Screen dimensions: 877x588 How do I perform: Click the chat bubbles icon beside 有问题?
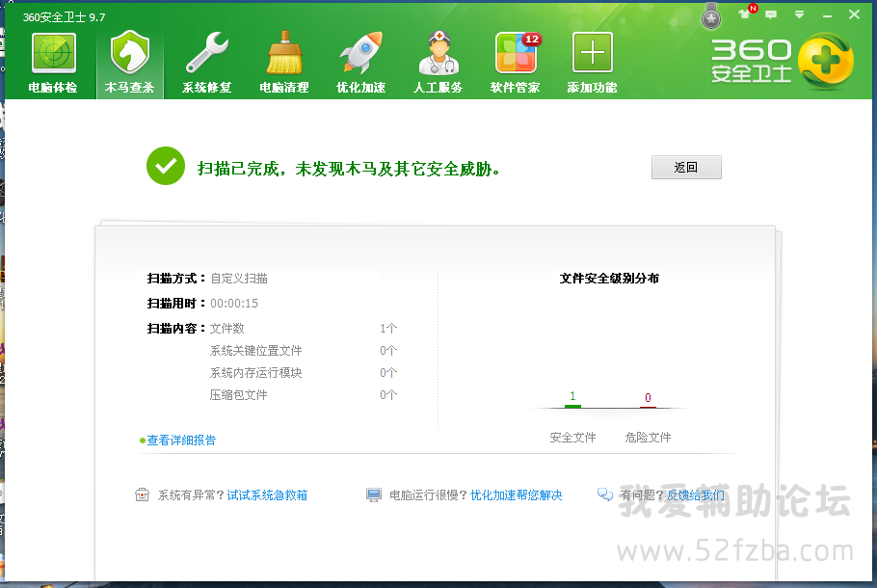605,494
